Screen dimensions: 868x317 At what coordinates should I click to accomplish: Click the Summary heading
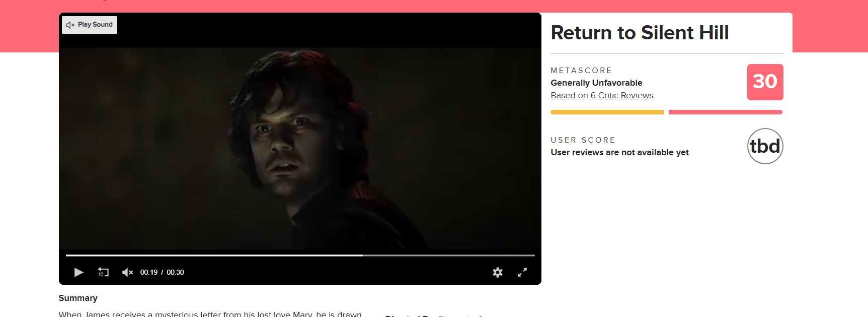[78, 298]
